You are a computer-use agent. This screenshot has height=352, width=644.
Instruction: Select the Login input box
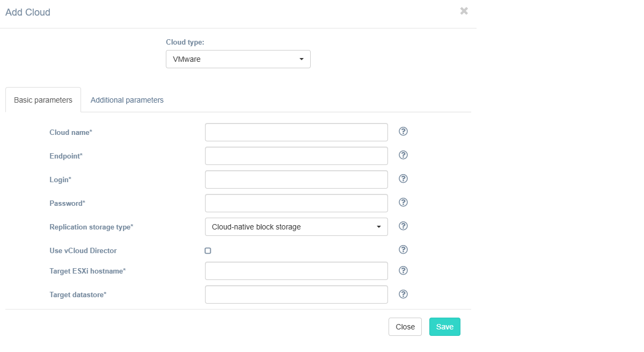296,179
